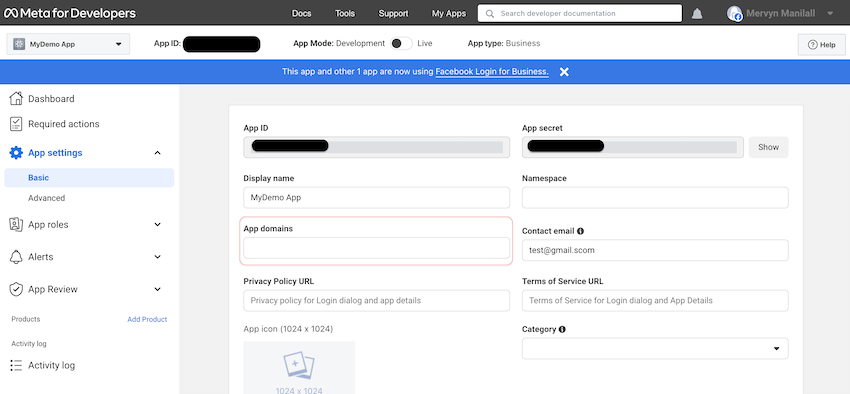Click the Add Product link
Screen dimensions: 850x394
tap(147, 319)
